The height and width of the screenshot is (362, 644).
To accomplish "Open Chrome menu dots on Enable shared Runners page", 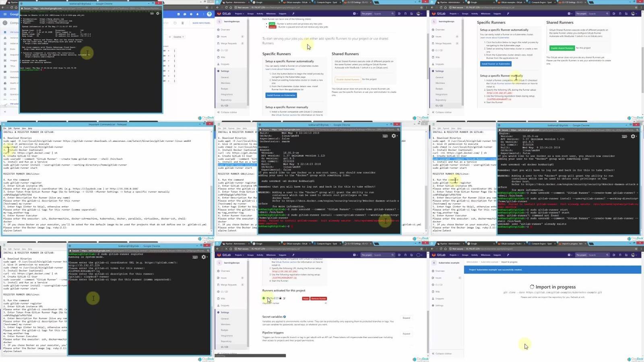I will click(641, 7).
